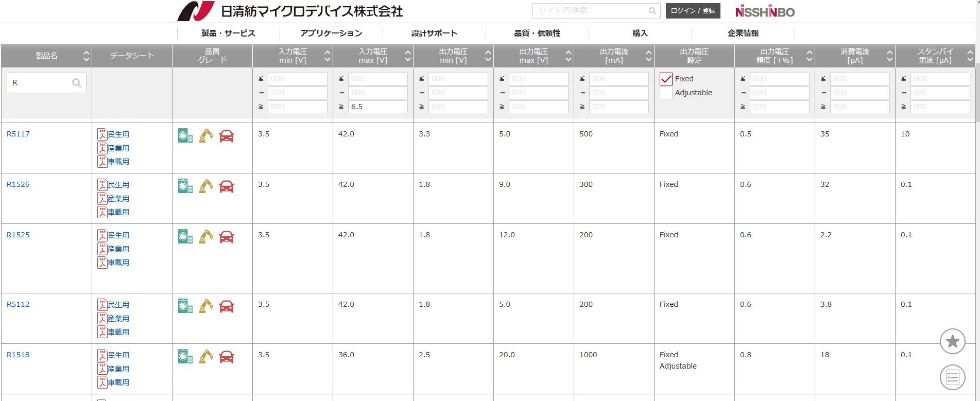Viewport: 980px width, 401px height.
Task: Open the R1526 automotive (車載用) datasheet PDF
Action: 113,212
